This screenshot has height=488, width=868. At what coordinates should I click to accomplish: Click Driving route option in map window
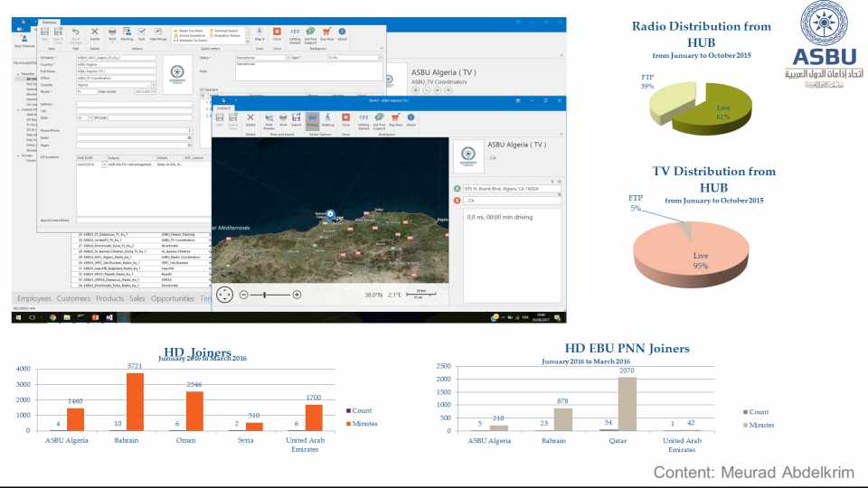click(x=312, y=119)
